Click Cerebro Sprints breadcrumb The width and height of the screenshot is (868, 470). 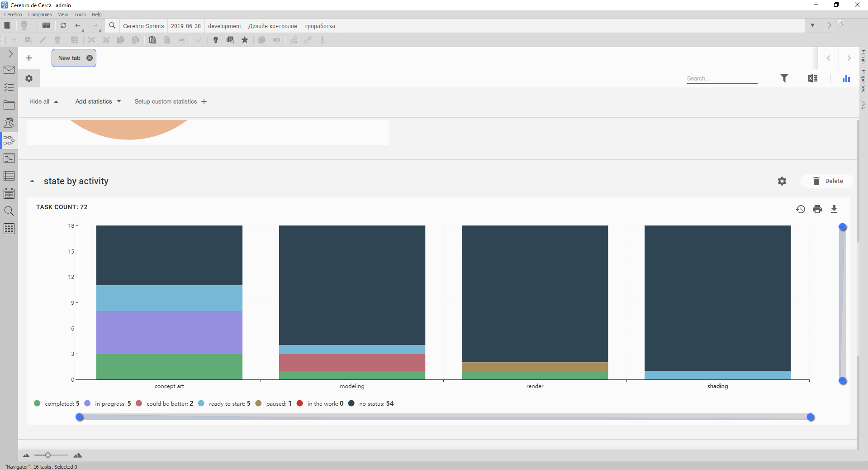point(143,26)
